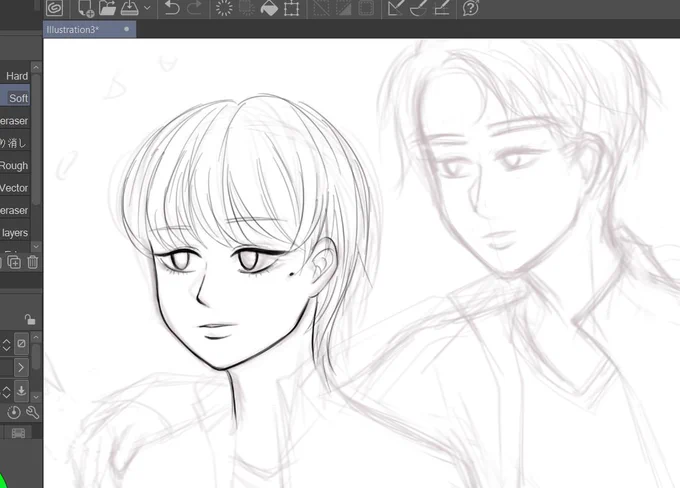680x488 pixels.
Task: Click sub tool list scroll up arrow
Action: (x=36, y=68)
